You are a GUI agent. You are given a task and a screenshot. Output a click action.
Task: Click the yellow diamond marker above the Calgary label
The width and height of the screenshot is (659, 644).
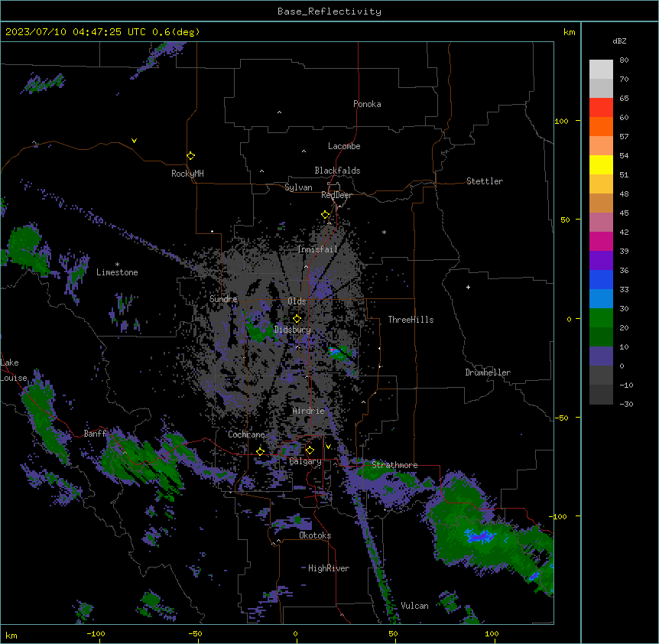(310, 450)
